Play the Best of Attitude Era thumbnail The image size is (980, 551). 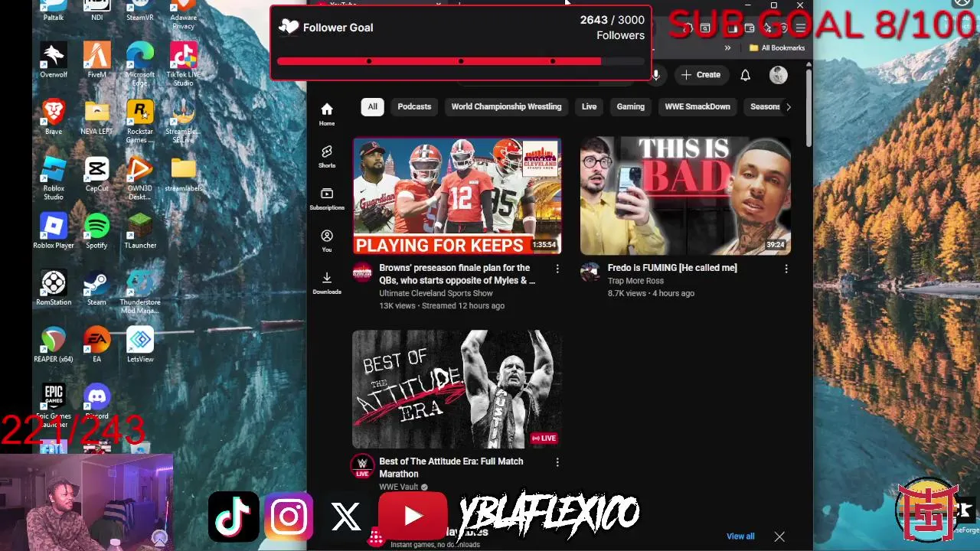(457, 389)
